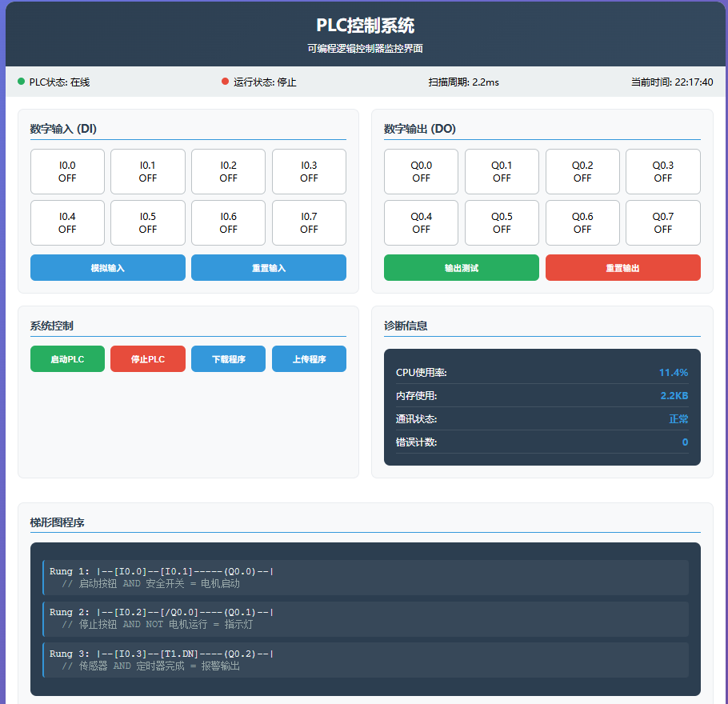The width and height of the screenshot is (728, 704).
Task: Toggle digital input I0.7
Action: 309,222
